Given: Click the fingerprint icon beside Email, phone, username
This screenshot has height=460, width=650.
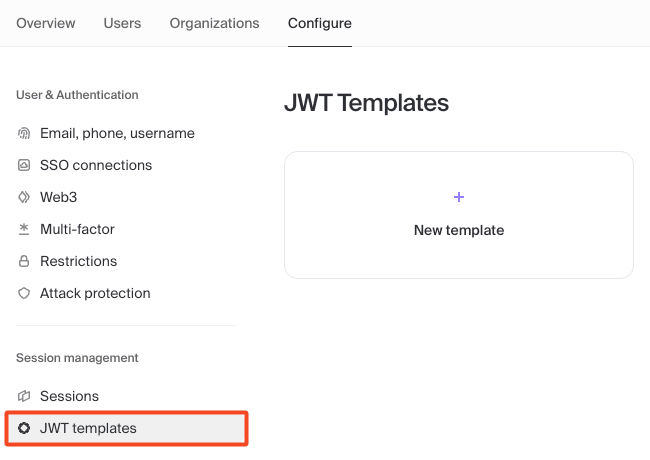Looking at the screenshot, I should pyautogui.click(x=24, y=133).
